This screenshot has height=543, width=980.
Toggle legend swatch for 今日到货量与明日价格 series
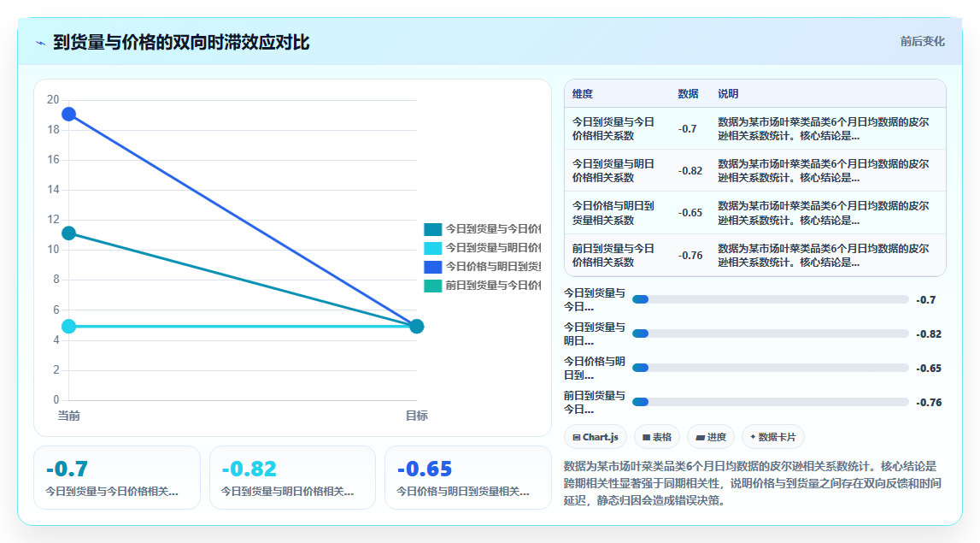point(432,248)
